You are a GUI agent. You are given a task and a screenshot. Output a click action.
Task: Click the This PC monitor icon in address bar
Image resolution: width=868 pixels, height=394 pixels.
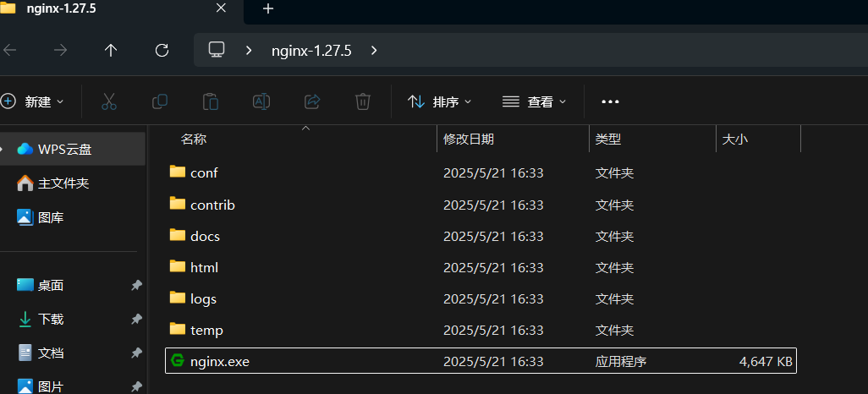216,50
